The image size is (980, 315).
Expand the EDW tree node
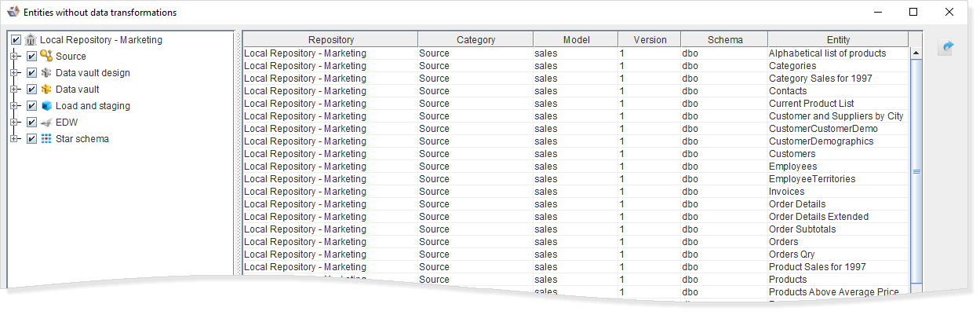tap(13, 123)
